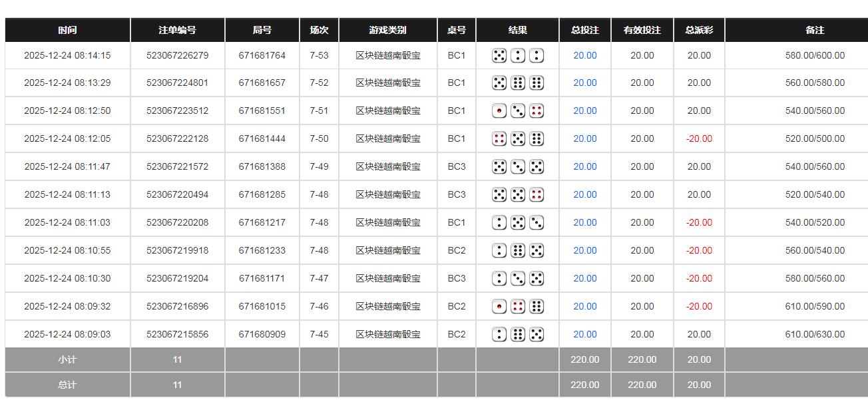This screenshot has height=404, width=868.
Task: Select the 小计 subtotal row
Action: coord(67,359)
